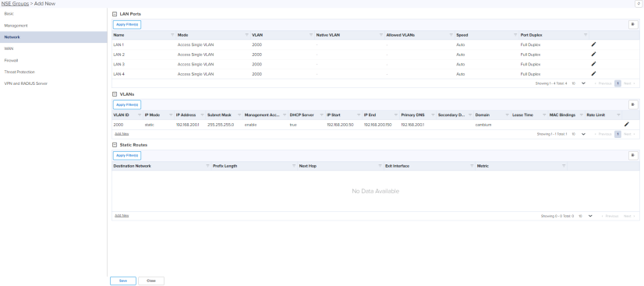Viewport: 644px width, 286px height.
Task: Click Next in LAN Ports pagination
Action: click(629, 83)
